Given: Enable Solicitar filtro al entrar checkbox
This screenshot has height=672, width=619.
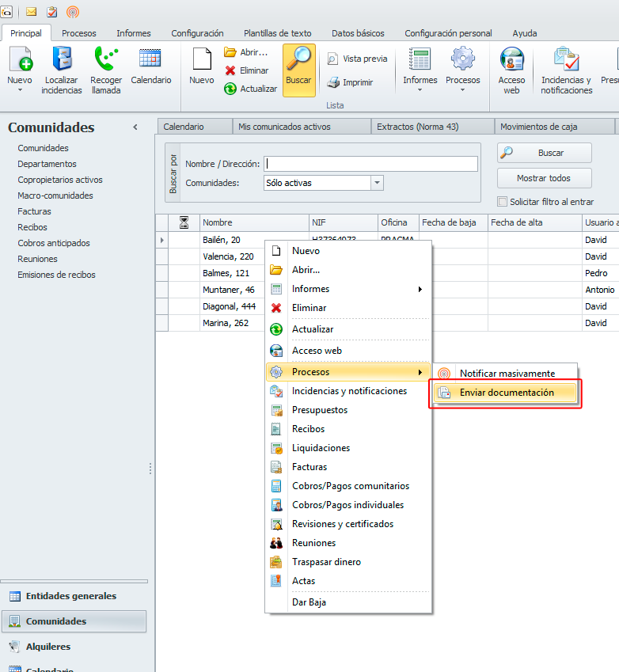Looking at the screenshot, I should tap(502, 201).
